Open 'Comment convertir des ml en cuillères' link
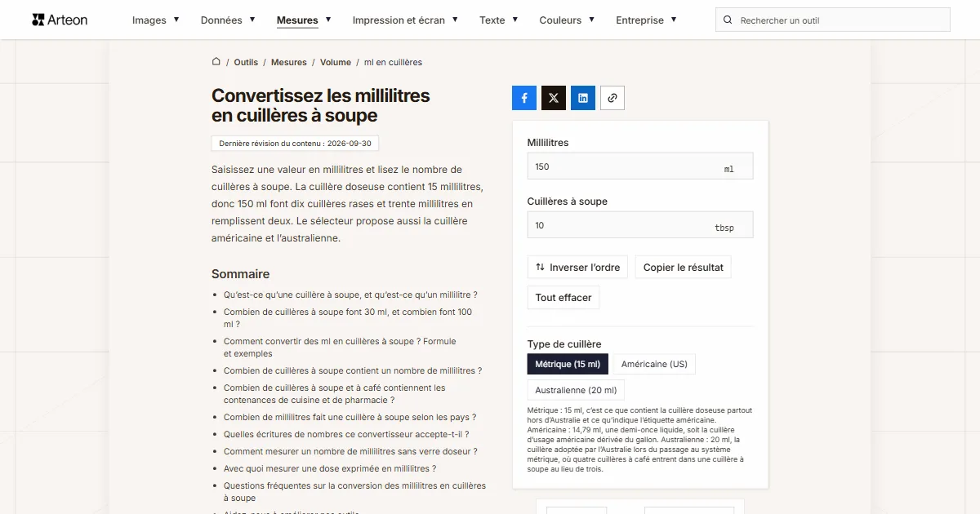The width and height of the screenshot is (980, 514). coord(340,348)
